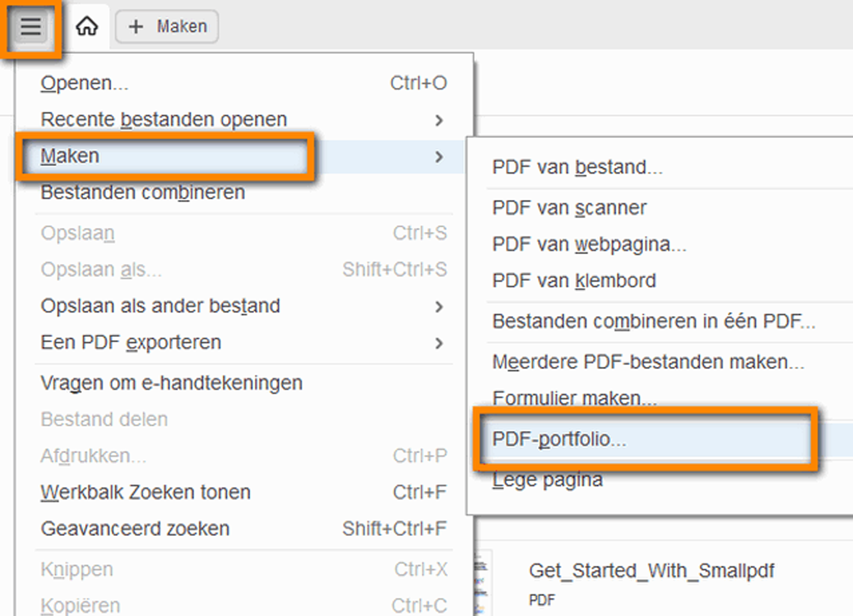The width and height of the screenshot is (853, 616).
Task: Choose Bestanden combineren menu entry
Action: 143,193
